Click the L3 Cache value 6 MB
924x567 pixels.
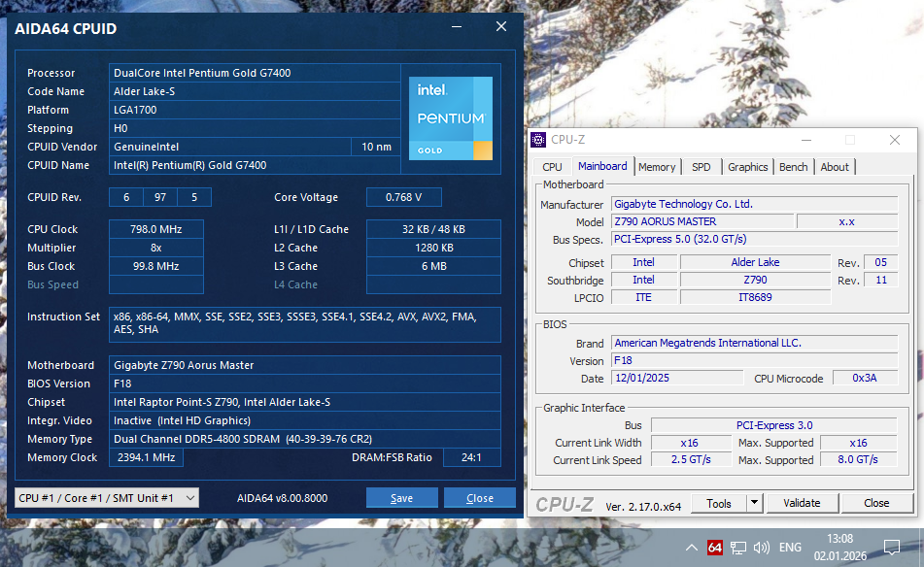[433, 266]
